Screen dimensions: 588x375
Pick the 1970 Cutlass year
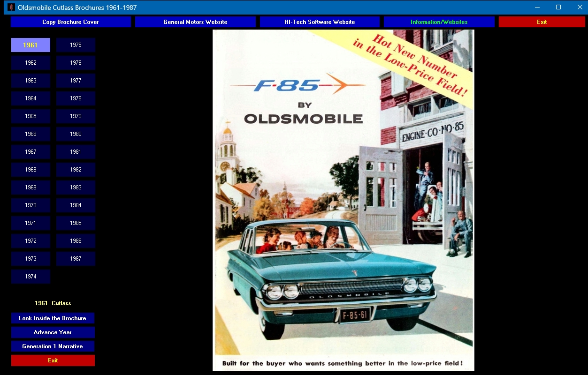click(x=31, y=205)
